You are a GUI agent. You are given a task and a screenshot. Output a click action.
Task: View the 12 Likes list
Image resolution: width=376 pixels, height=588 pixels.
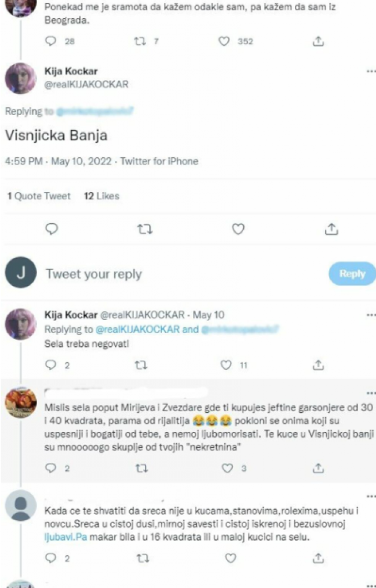tap(101, 196)
